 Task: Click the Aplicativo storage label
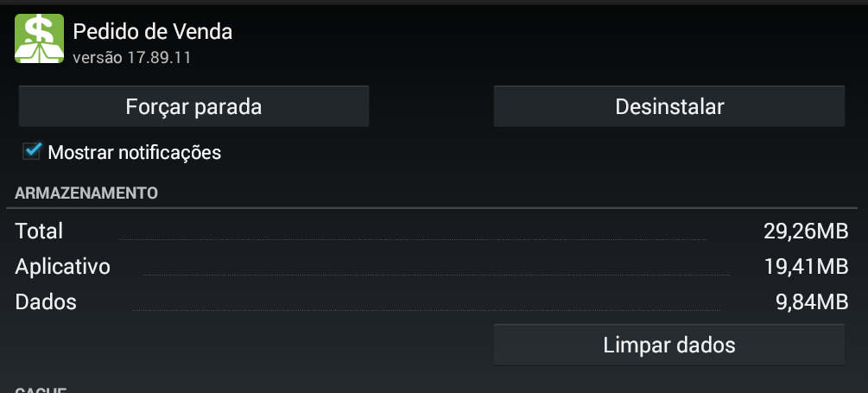pyautogui.click(x=62, y=266)
